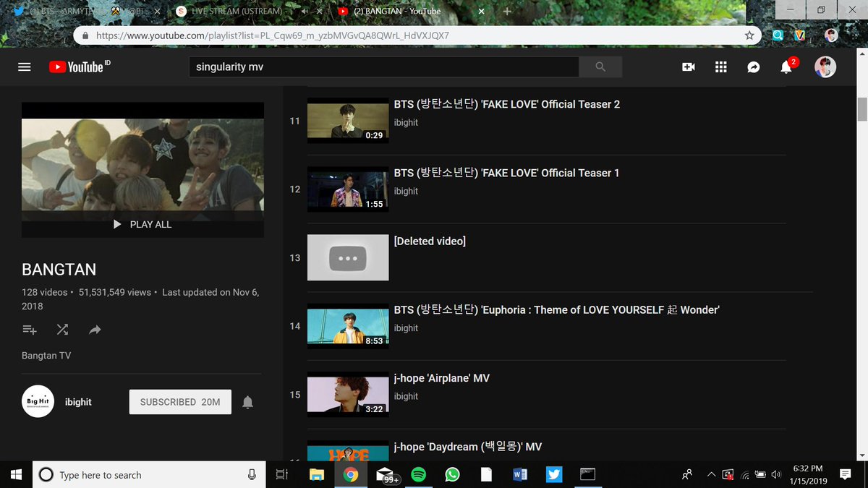
Task: Click the Bangtan TV description text
Action: (46, 356)
